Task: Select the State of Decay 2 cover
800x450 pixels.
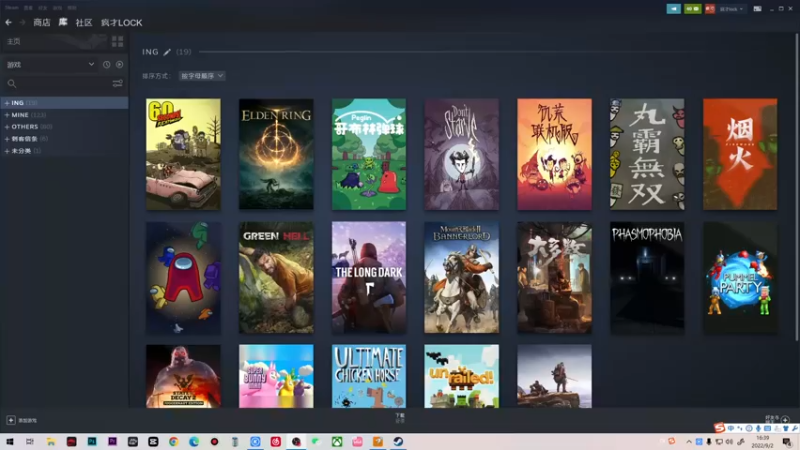Action: (183, 376)
